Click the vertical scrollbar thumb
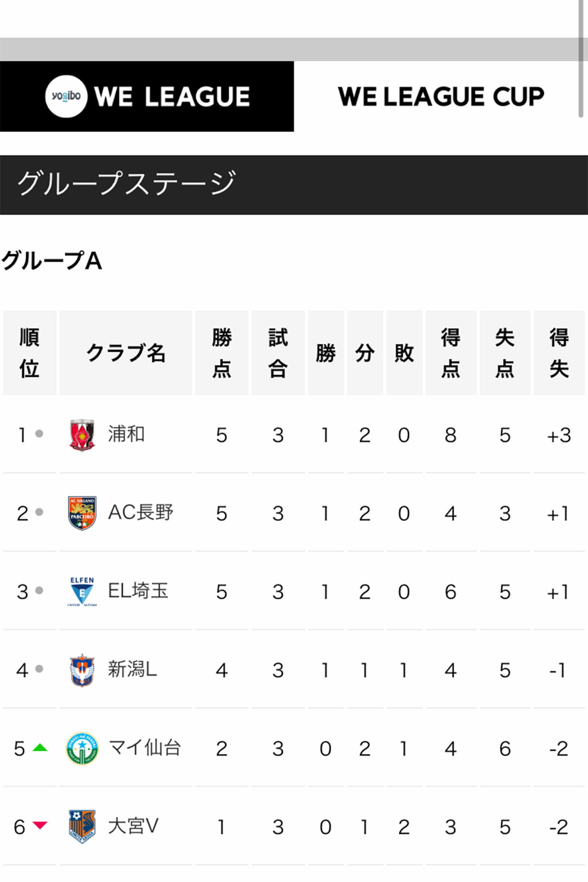The width and height of the screenshot is (588, 882). pyautogui.click(x=581, y=59)
